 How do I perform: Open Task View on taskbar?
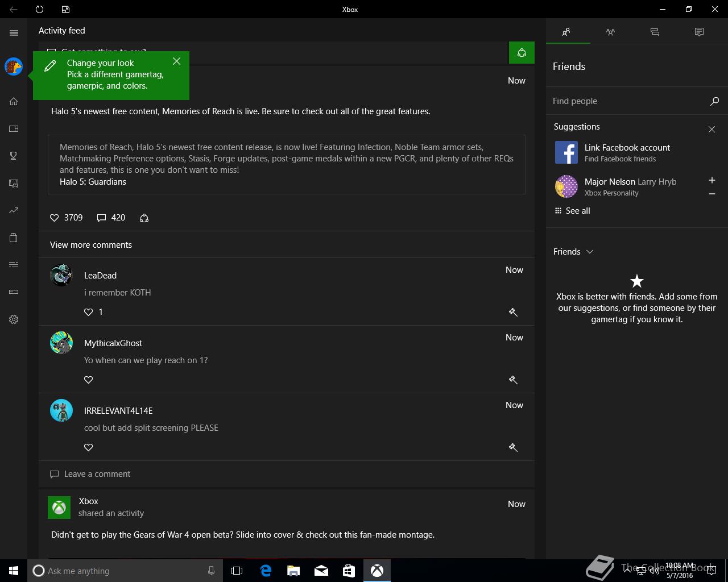point(237,571)
